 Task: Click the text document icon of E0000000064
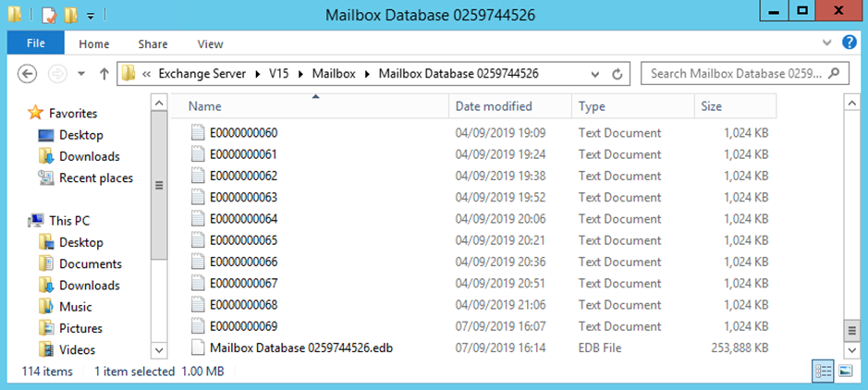(x=198, y=219)
